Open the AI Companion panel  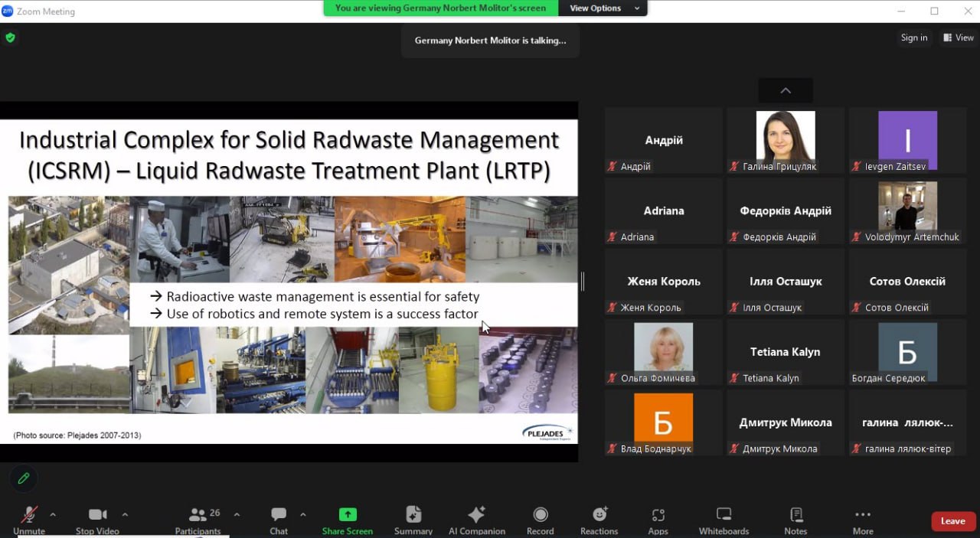[476, 520]
